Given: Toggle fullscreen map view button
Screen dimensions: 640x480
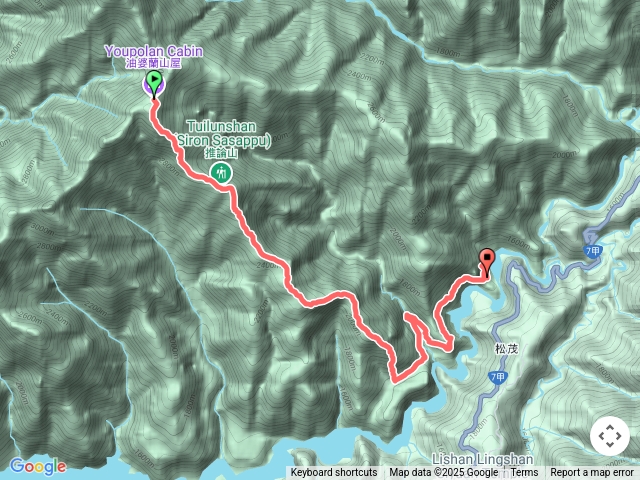Looking at the screenshot, I should tap(610, 436).
